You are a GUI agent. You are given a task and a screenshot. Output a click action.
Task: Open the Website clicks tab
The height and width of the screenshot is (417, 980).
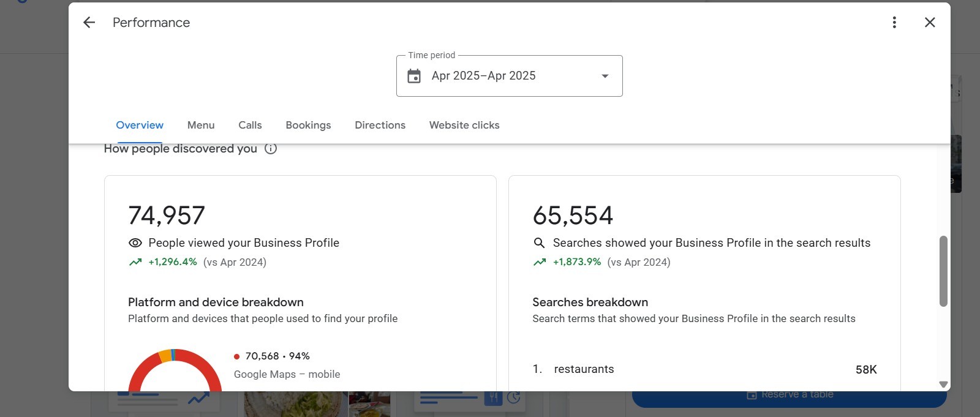click(464, 125)
